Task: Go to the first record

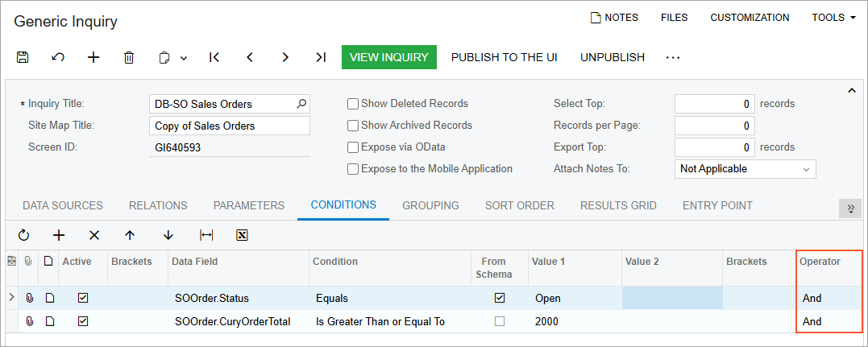Action: [x=214, y=57]
